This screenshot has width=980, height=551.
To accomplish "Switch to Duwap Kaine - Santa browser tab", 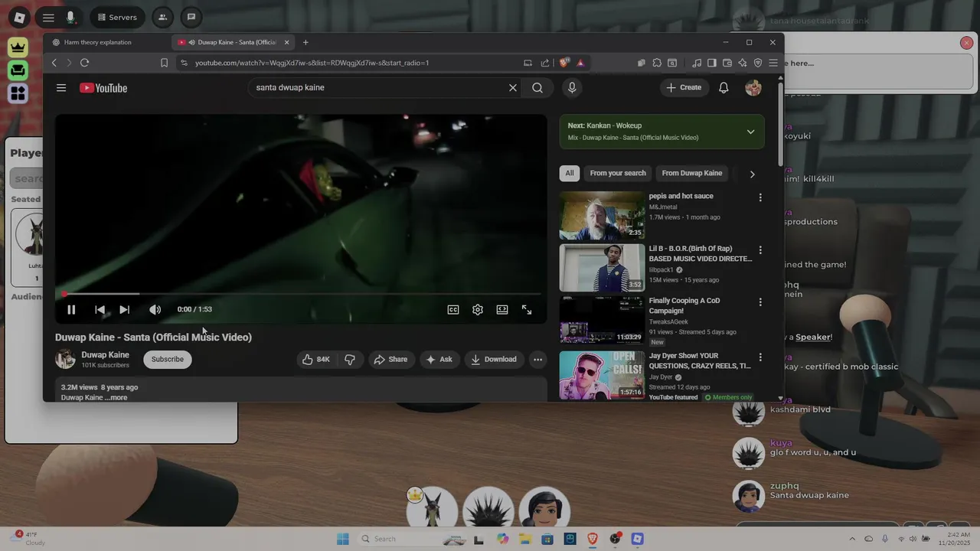I will (234, 42).
